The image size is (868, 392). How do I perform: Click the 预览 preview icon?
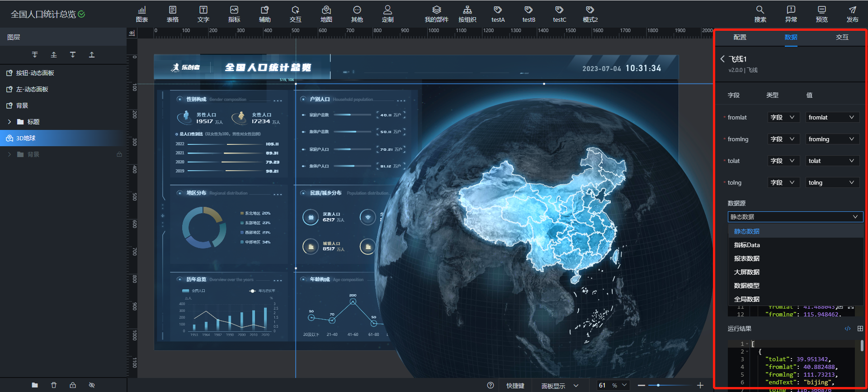[821, 14]
